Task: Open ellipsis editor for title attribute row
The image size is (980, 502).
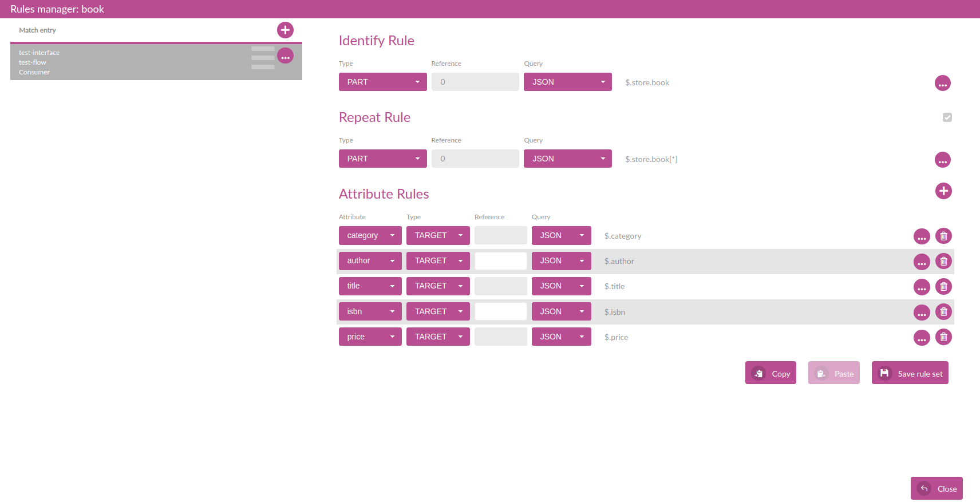Action: 922,287
